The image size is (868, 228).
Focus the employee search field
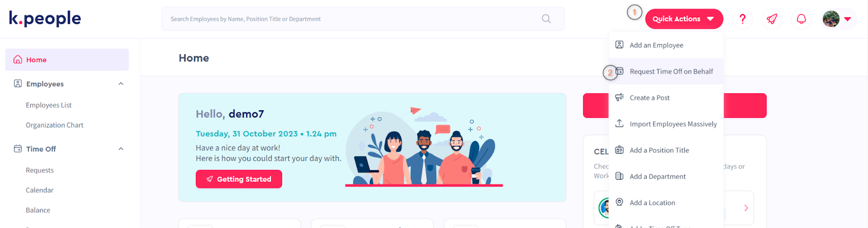tap(363, 19)
